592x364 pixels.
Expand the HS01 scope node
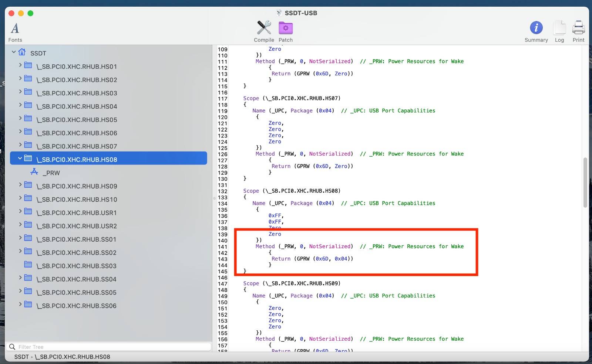click(x=20, y=65)
